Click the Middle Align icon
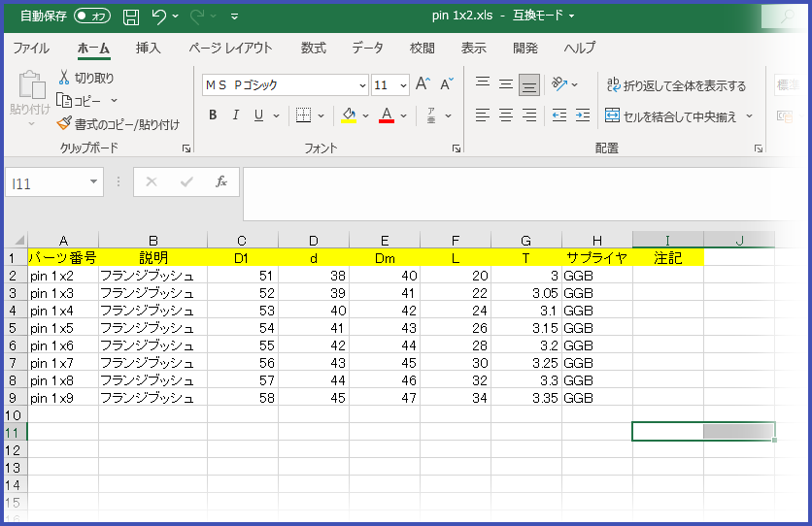812x526 pixels. point(506,83)
